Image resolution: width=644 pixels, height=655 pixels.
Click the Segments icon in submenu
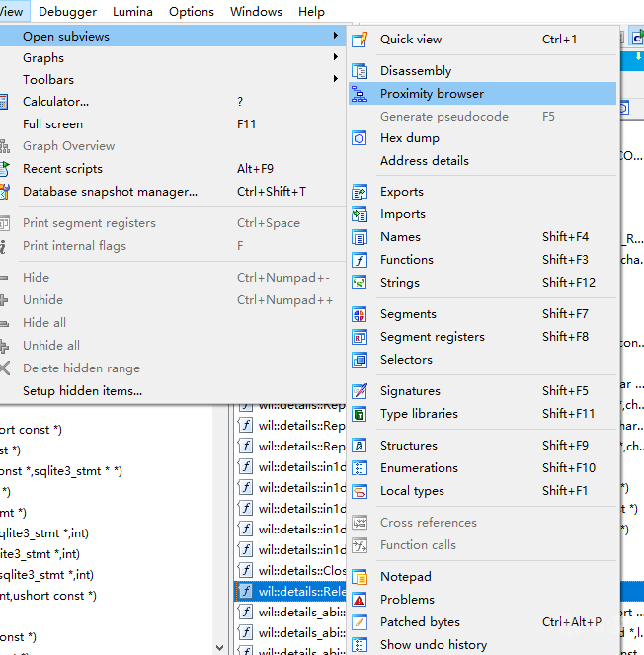[360, 314]
